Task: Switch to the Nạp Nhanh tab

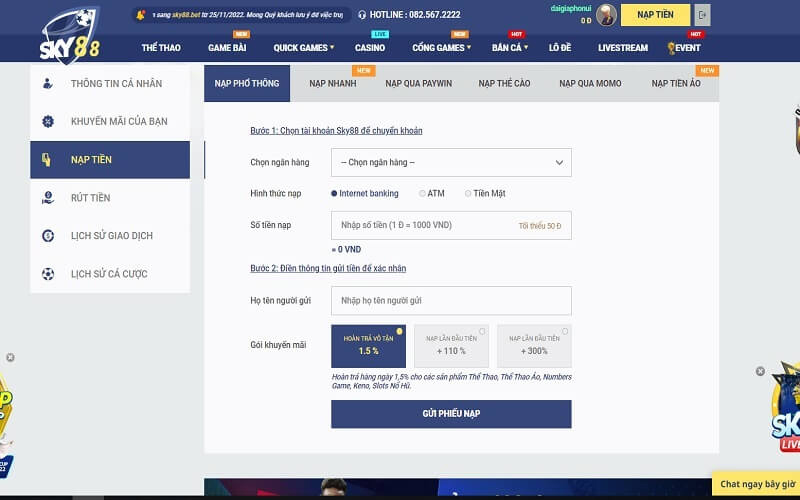Action: [333, 84]
